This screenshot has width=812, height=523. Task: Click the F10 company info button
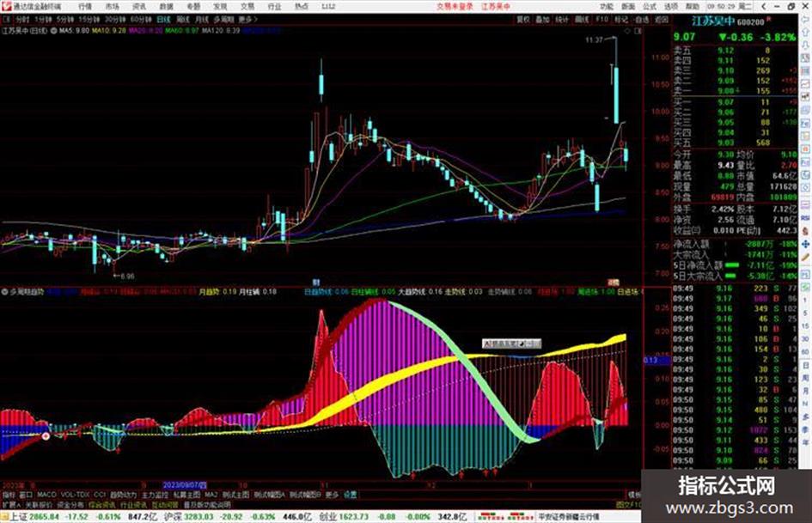click(x=601, y=19)
